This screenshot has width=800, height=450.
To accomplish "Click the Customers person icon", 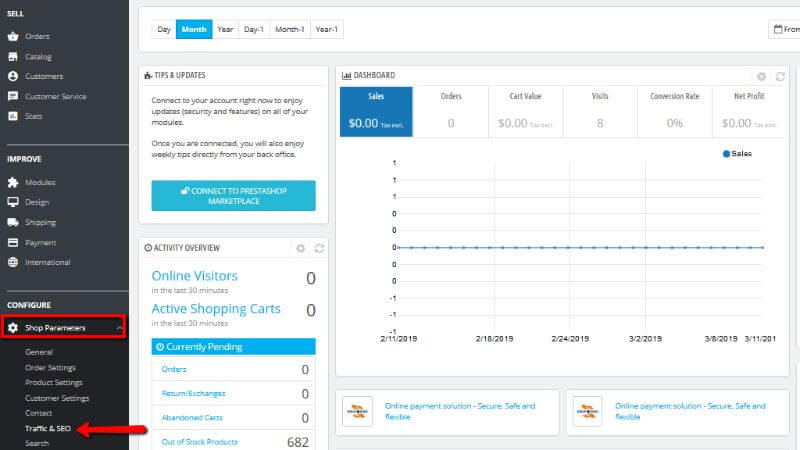I will [x=13, y=76].
